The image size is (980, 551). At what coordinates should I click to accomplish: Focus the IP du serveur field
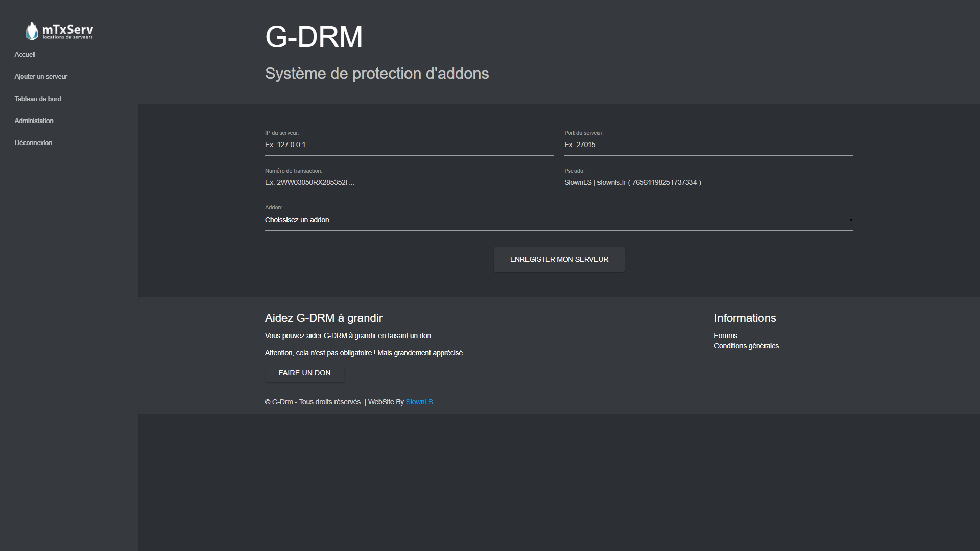(409, 145)
